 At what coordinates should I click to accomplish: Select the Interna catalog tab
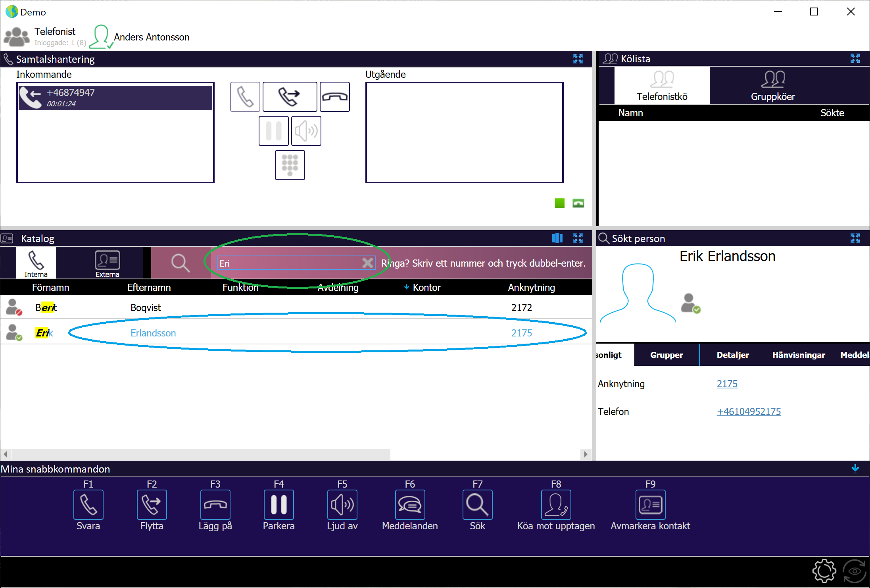(x=36, y=263)
